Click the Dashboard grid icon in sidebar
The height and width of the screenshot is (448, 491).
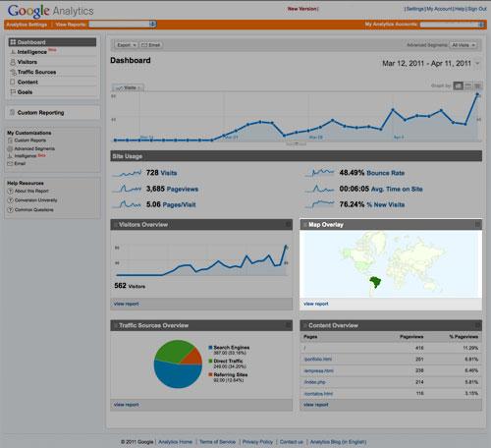(x=13, y=42)
